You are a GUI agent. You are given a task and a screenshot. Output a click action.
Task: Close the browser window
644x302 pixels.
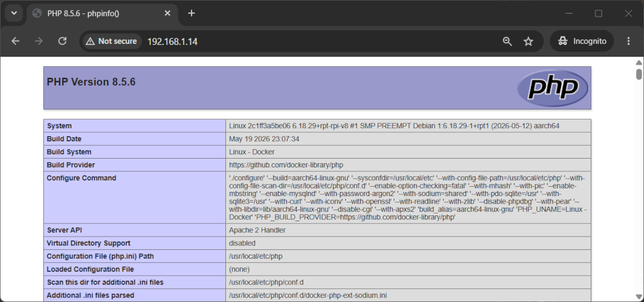(628, 13)
